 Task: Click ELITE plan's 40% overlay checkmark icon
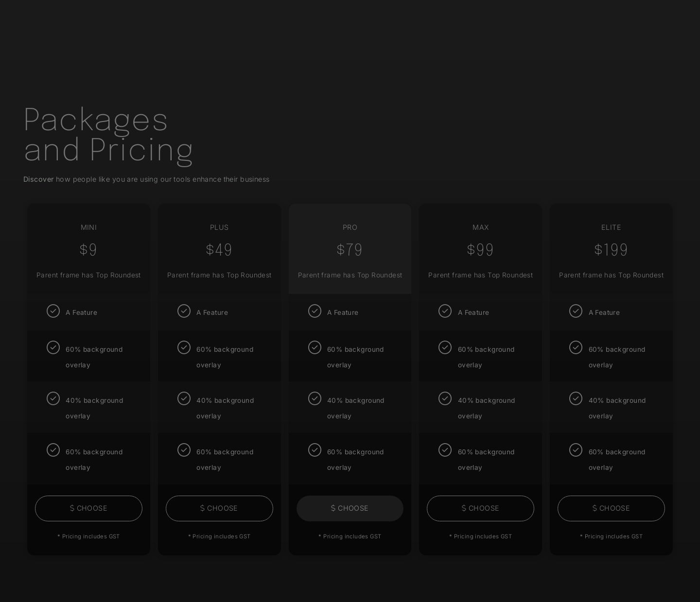click(x=576, y=398)
